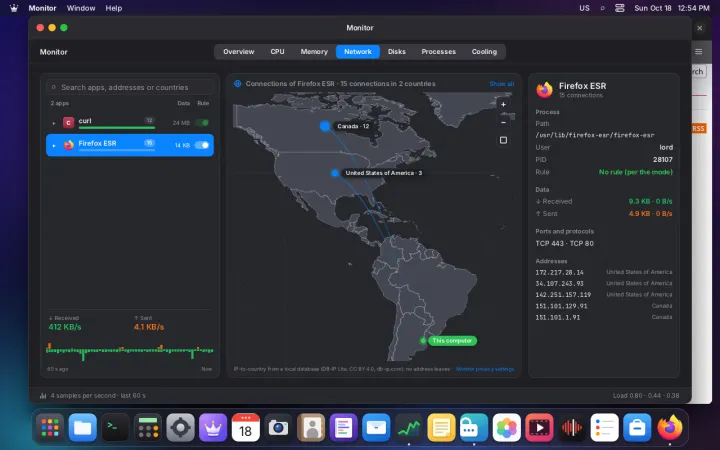The width and height of the screenshot is (720, 450).
Task: Zoom out on the connections map
Action: tap(503, 123)
